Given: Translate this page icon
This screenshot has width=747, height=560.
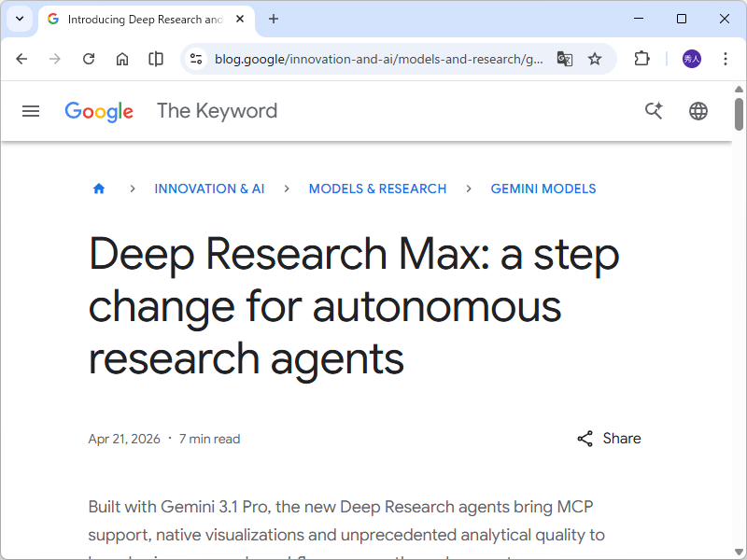Looking at the screenshot, I should (x=565, y=59).
